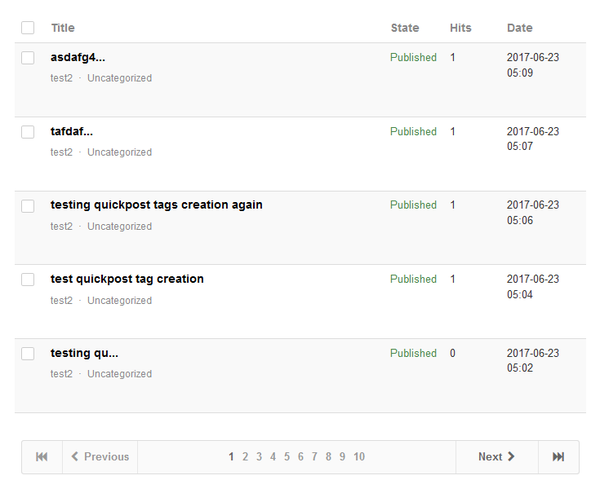Tick checkbox beside test quickpost tag creation
The image size is (600, 480).
pos(28,279)
